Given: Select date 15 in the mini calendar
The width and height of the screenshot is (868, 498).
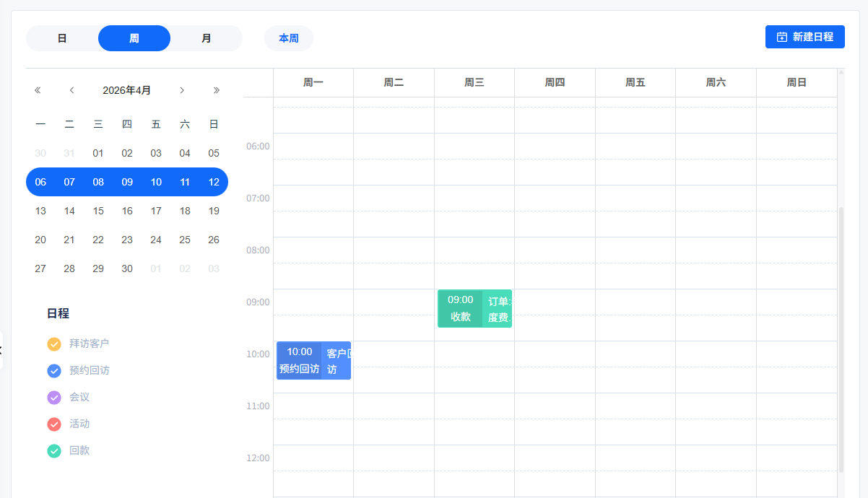Looking at the screenshot, I should point(98,211).
